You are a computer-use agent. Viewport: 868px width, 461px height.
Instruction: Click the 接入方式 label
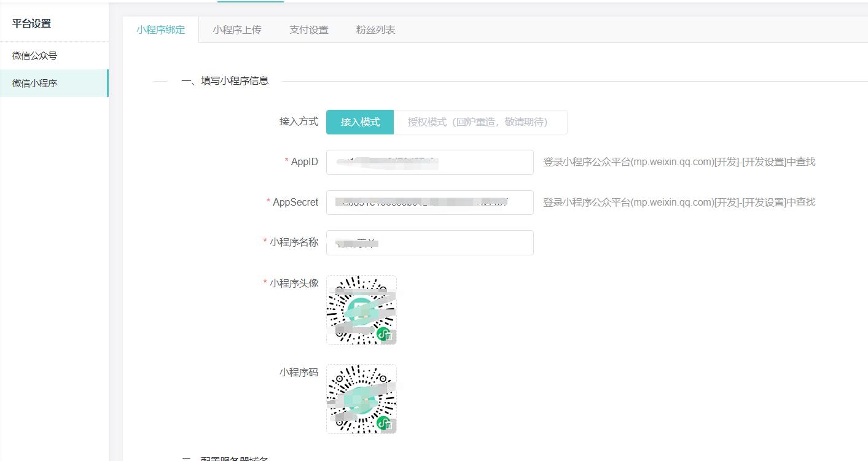(299, 122)
